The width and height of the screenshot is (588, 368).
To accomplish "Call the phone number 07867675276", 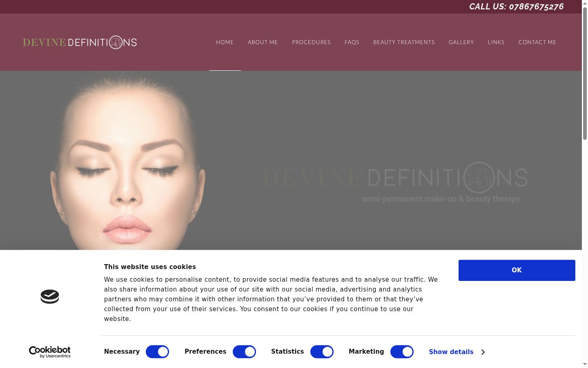I will click(536, 7).
